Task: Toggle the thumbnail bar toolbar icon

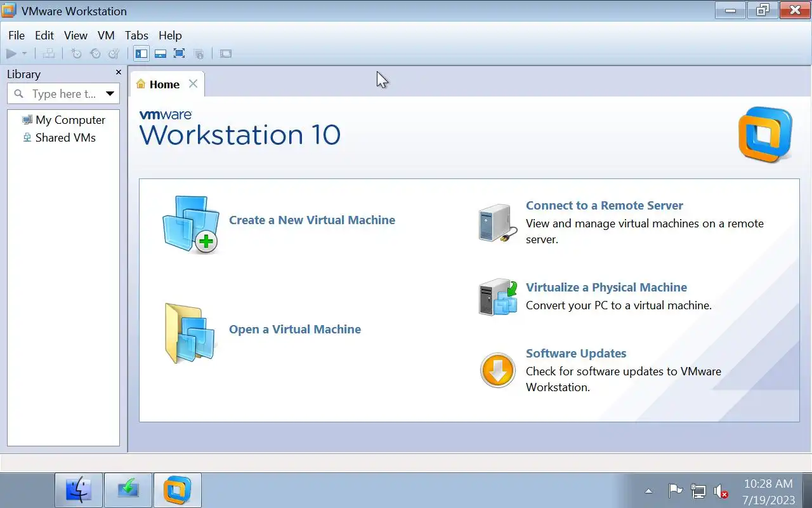Action: tap(160, 53)
